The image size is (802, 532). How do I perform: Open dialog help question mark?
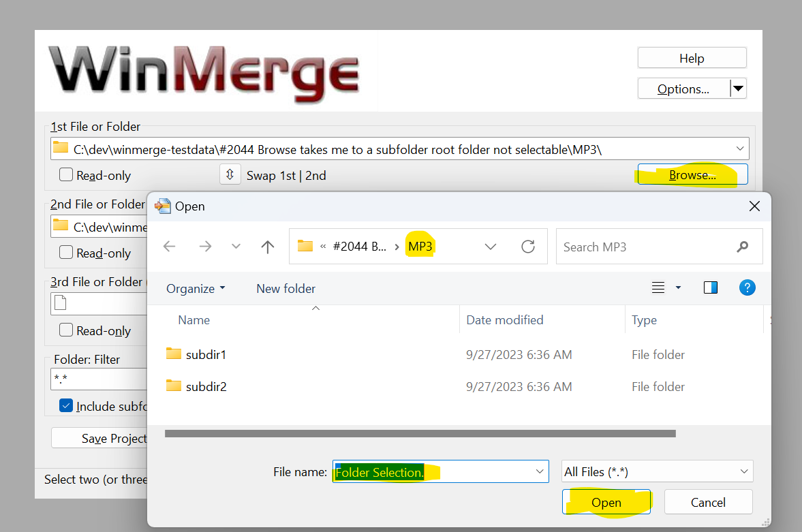747,287
